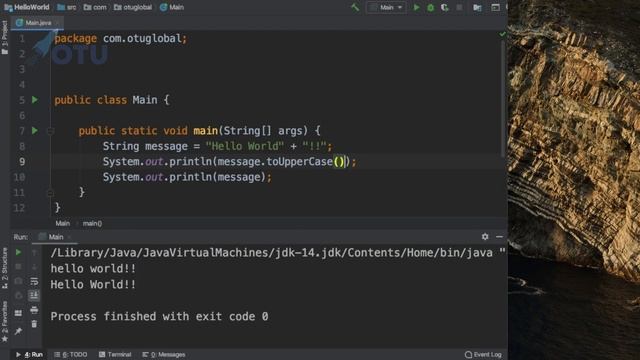
Task: Open the Project tool window from the left stripe
Action: tap(4, 38)
